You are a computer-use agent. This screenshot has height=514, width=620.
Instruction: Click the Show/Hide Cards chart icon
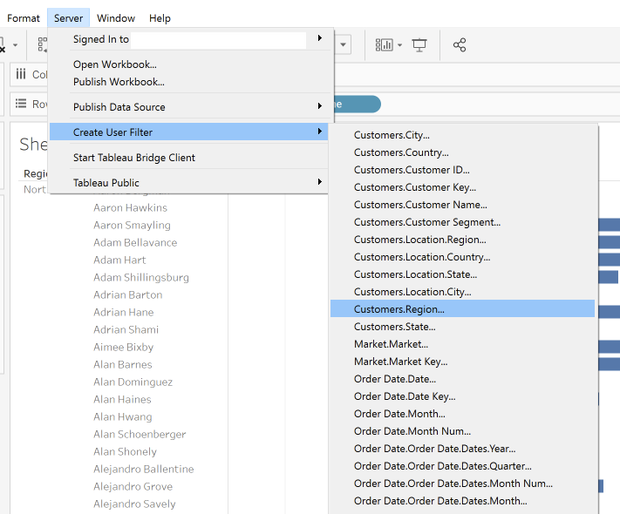[x=383, y=45]
